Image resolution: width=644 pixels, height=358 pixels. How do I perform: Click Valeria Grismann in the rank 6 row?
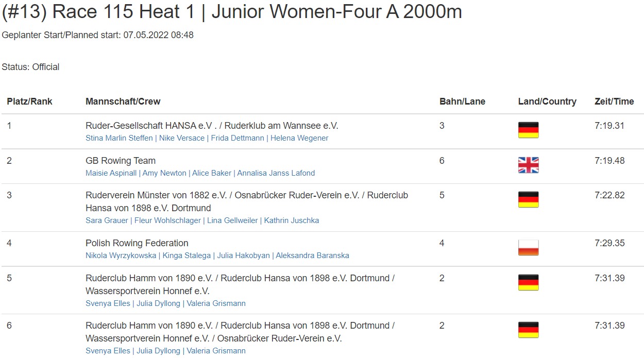(216, 351)
